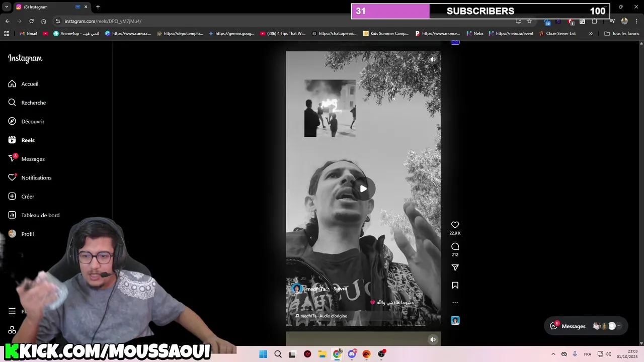
Task: Switch to Chrome on the taskbar
Action: [337, 354]
